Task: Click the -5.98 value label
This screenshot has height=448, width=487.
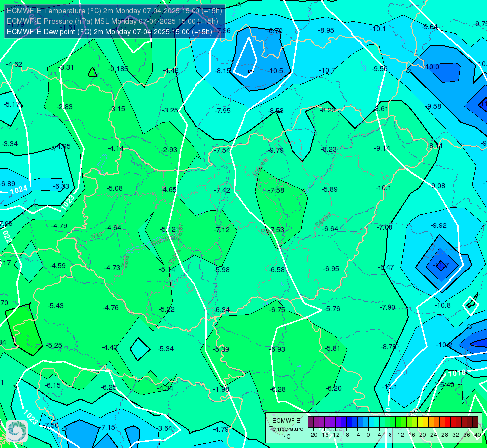Action: [222, 270]
